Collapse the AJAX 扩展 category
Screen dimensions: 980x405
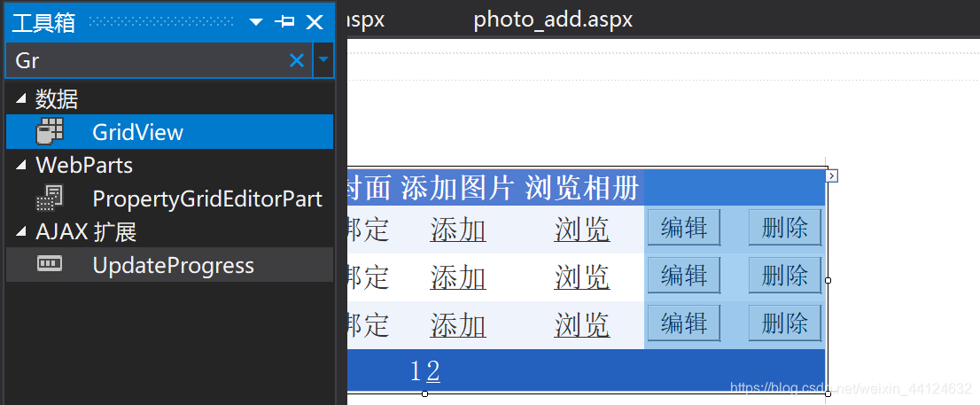pos(22,231)
